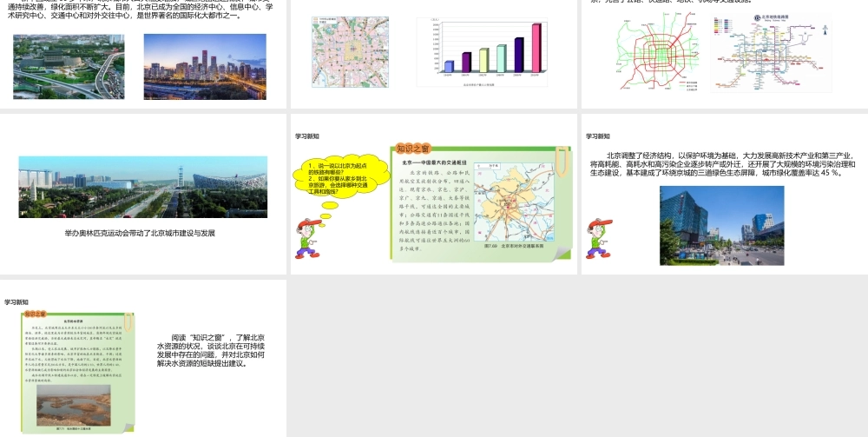Click the pink Beijing city map image
Screen dimensions: 868x437
(350, 52)
